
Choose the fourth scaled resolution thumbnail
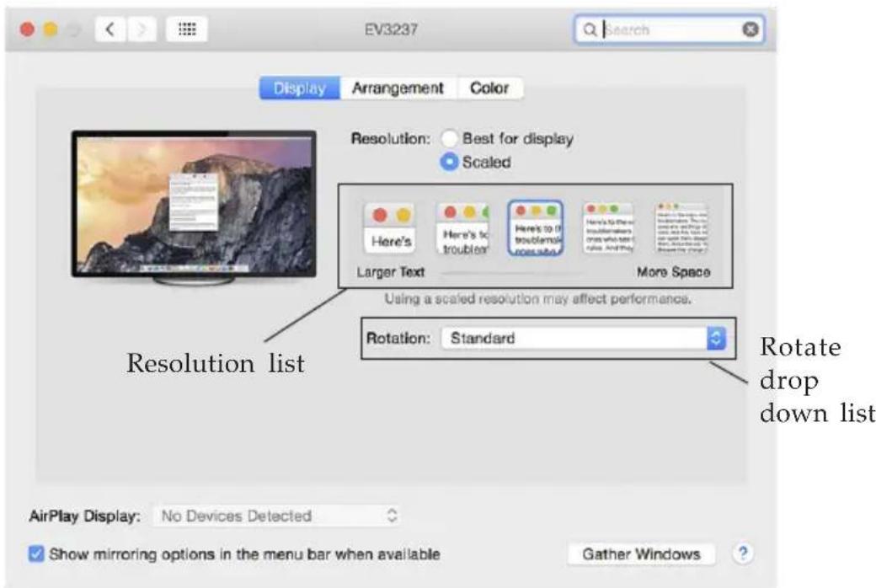pos(608,228)
